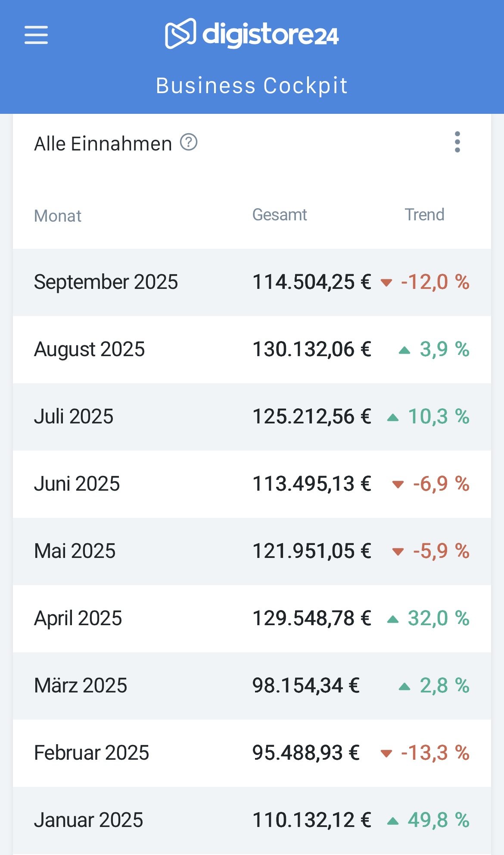Click the Gesamt column header
Screen dimensions: 504x855
pyautogui.click(x=280, y=215)
